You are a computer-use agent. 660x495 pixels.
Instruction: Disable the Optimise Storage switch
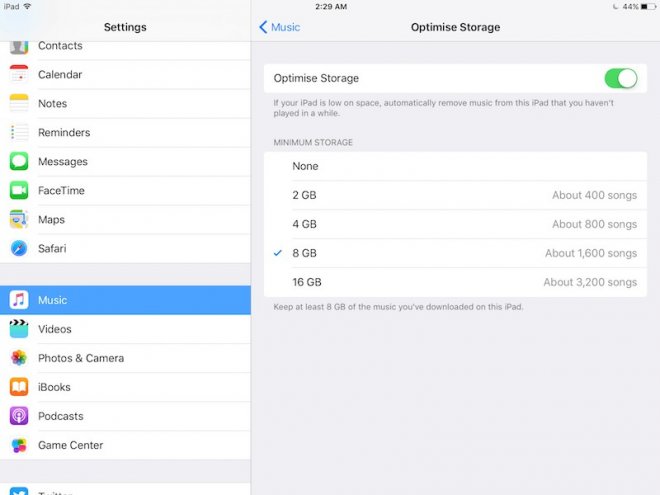[620, 78]
